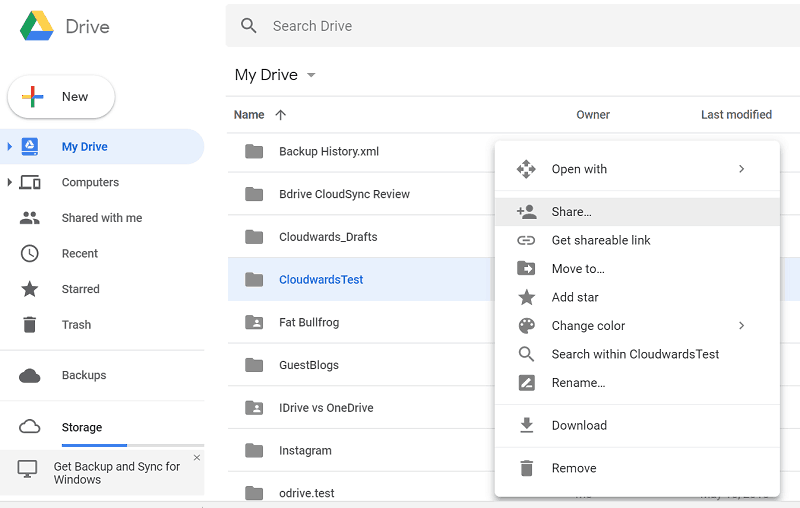Viewport: 800px width, 508px height.
Task: Click the monitor icon for Backup and Sync
Action: 27,469
